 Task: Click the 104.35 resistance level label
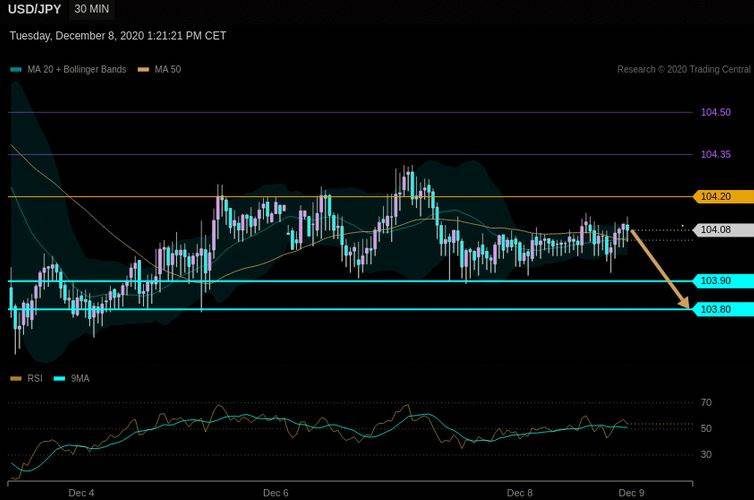tap(716, 154)
